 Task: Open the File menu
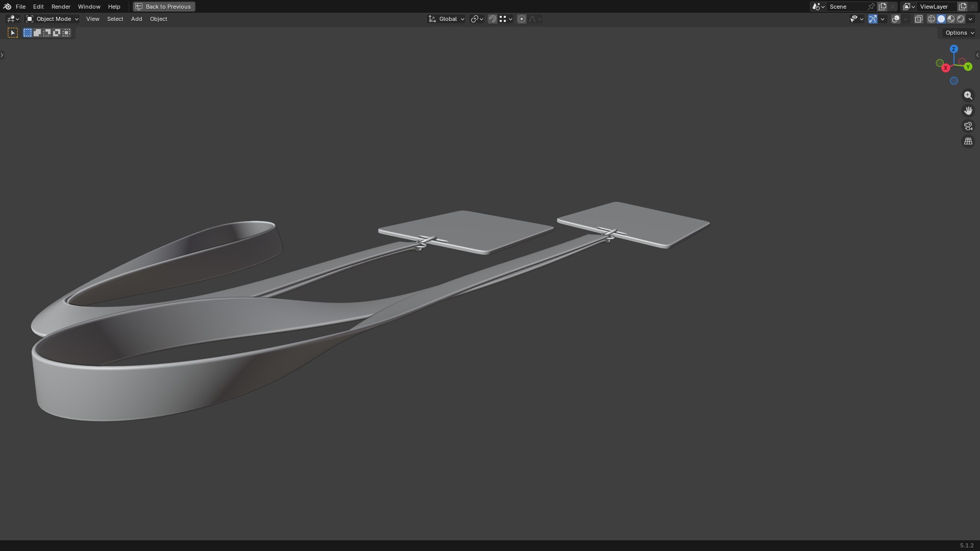pos(20,7)
